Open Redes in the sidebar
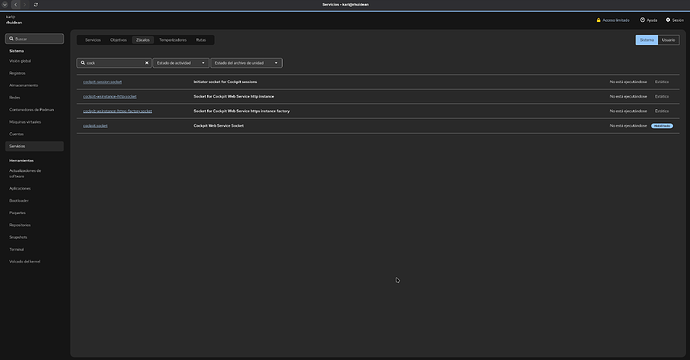The image size is (690, 360). [x=34, y=98]
